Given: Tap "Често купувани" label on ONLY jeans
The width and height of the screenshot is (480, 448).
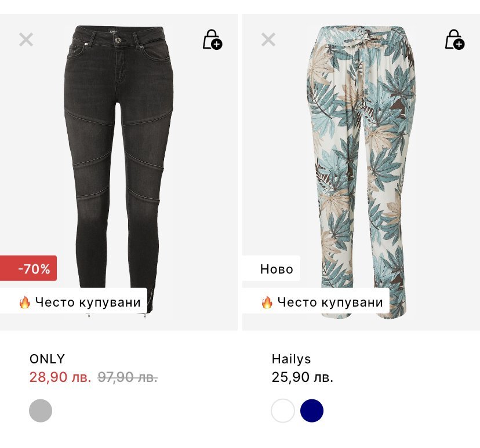Looking at the screenshot, I should pyautogui.click(x=88, y=302).
